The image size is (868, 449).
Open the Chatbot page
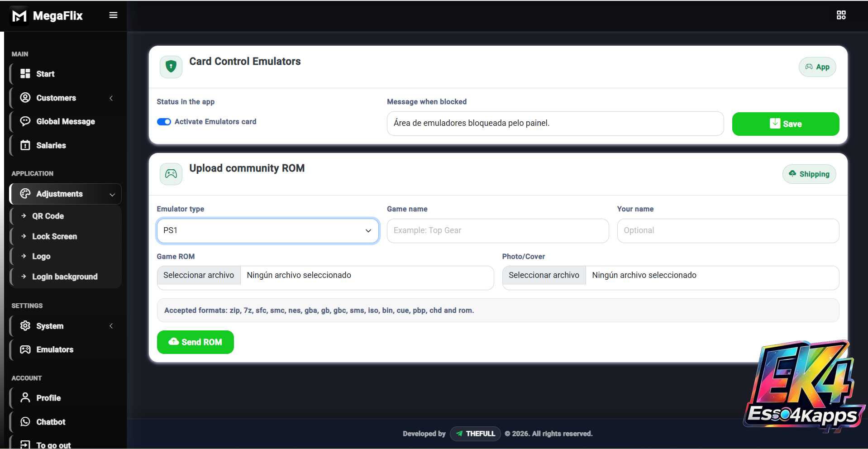tap(66, 422)
